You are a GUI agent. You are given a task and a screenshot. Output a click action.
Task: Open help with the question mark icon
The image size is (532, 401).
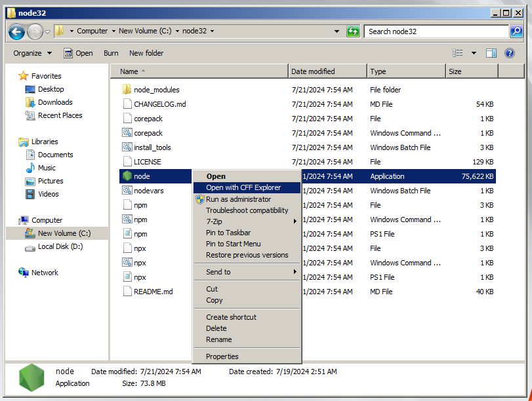click(509, 53)
